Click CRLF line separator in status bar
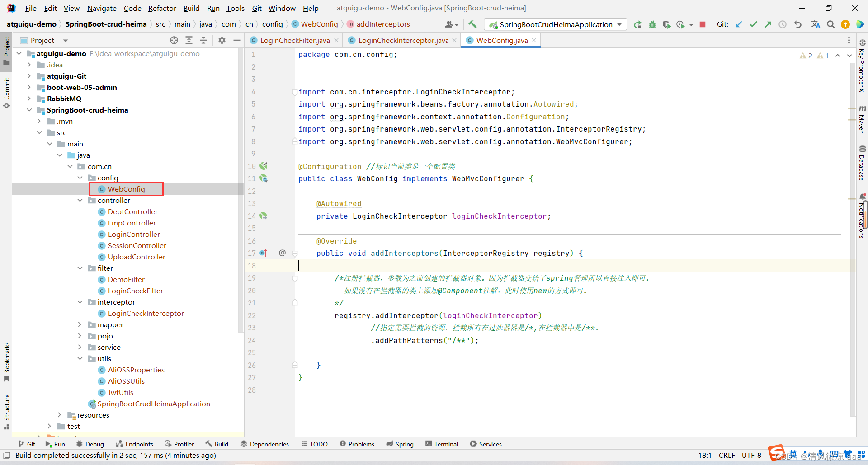 (x=727, y=455)
